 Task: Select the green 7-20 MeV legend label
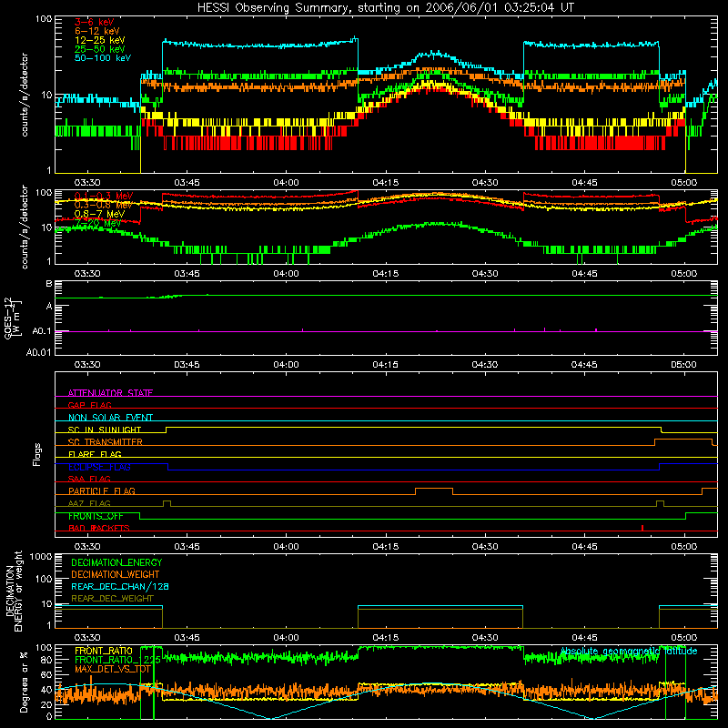click(x=97, y=223)
